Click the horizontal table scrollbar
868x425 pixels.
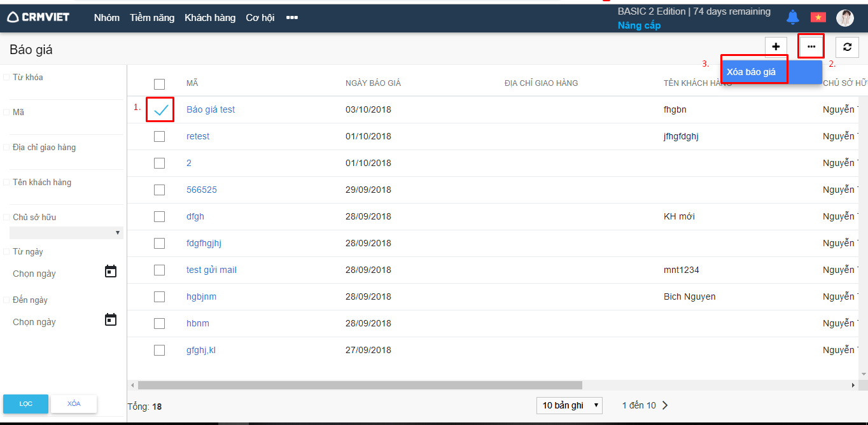(360, 385)
